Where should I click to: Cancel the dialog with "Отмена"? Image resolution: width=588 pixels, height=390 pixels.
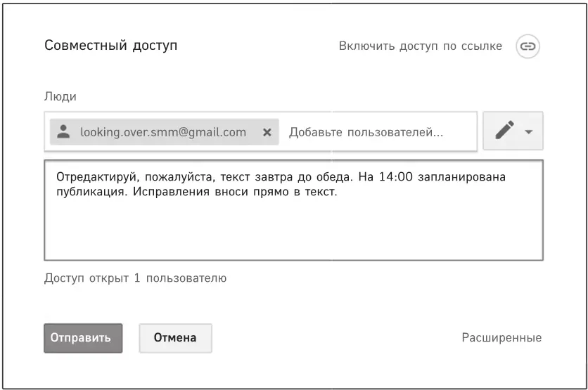pyautogui.click(x=175, y=338)
